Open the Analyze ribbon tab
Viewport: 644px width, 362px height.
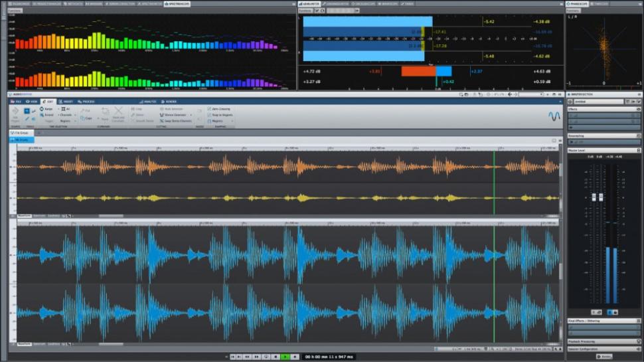(x=150, y=102)
